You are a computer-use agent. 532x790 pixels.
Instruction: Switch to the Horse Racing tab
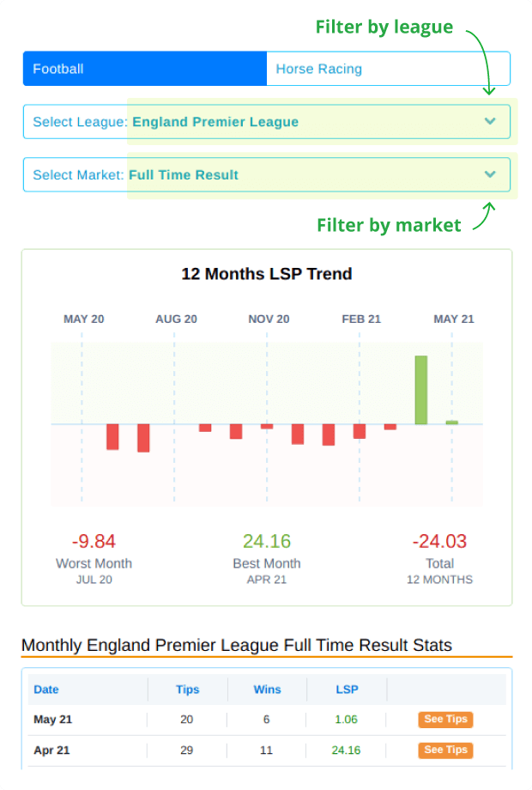point(388,69)
